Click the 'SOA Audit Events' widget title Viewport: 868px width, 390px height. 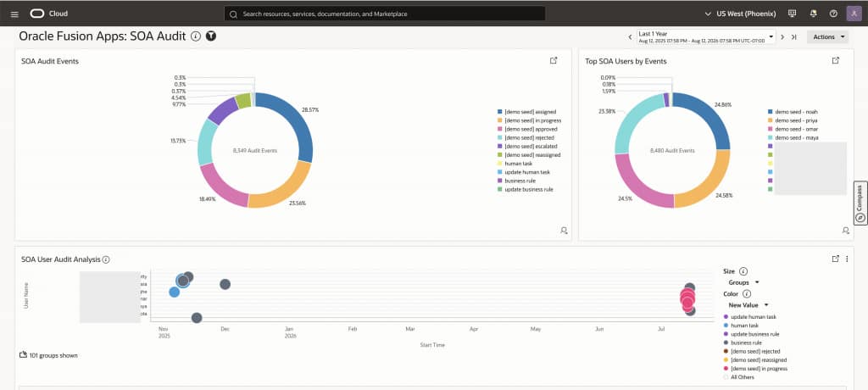click(50, 62)
